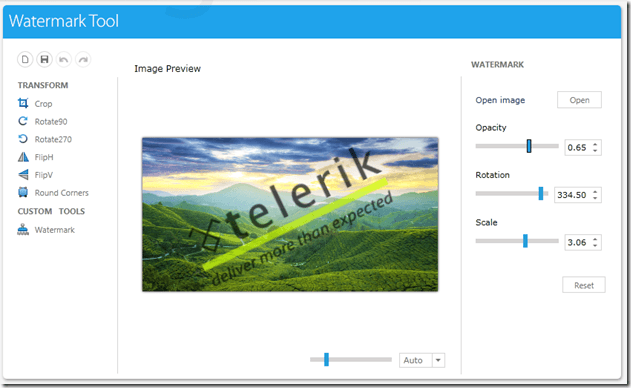Choose the FlipV label
The height and width of the screenshot is (388, 631).
[x=43, y=175]
